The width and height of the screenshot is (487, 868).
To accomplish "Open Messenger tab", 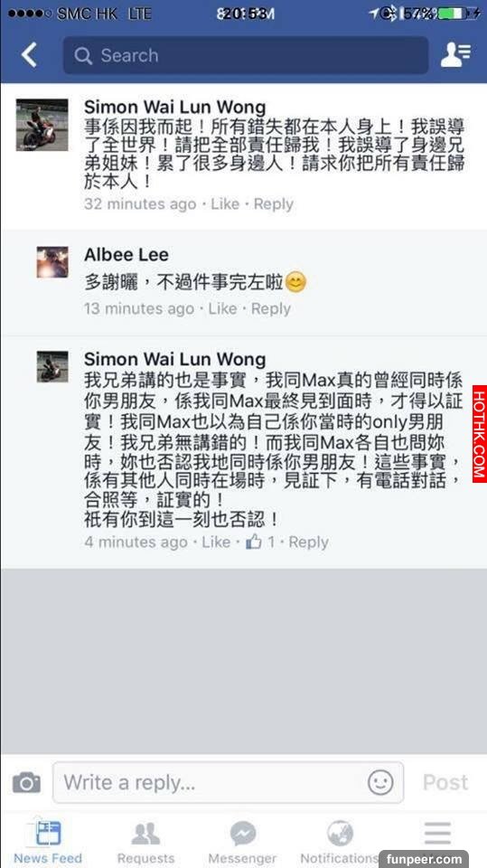I will coord(242,843).
